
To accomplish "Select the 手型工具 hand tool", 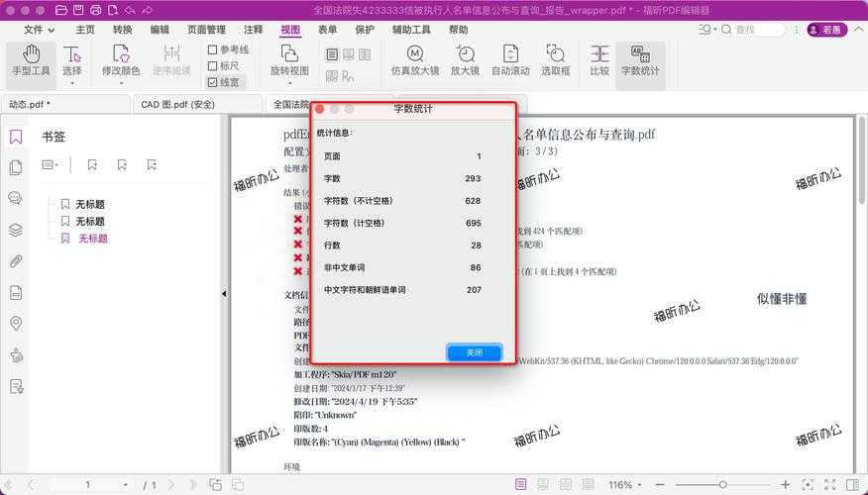I will [31, 60].
